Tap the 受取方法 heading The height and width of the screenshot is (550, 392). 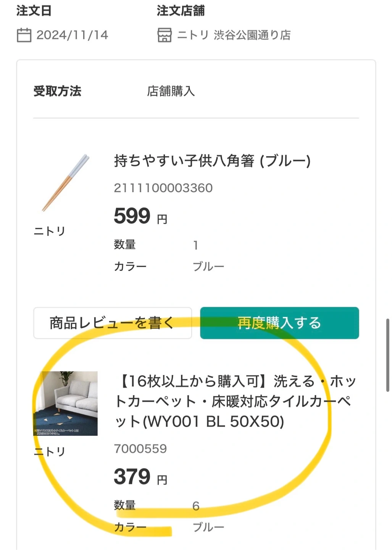[x=57, y=91]
